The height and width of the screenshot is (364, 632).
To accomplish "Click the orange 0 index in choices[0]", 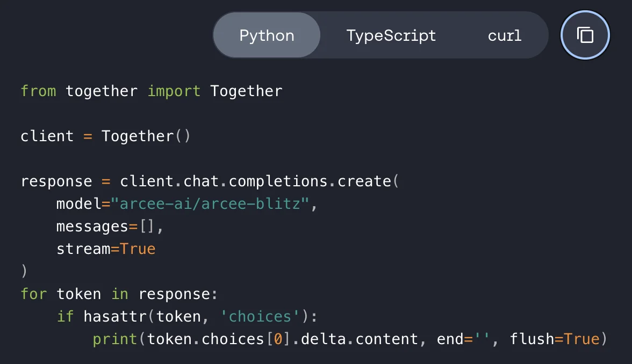I will (278, 339).
